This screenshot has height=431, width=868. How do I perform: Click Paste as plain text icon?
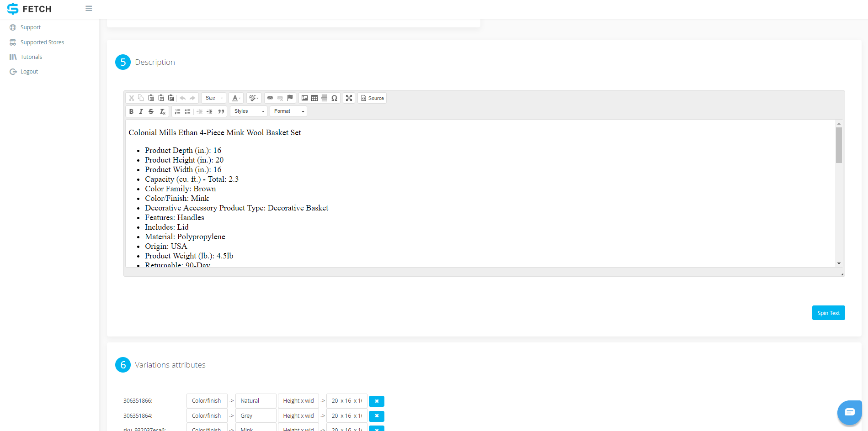point(161,98)
